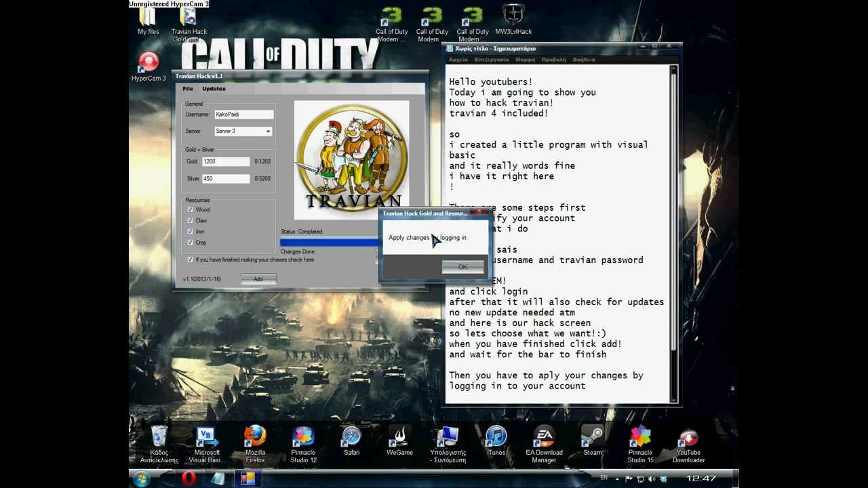
Task: Open the WeGame desktop shortcut
Action: (399, 441)
